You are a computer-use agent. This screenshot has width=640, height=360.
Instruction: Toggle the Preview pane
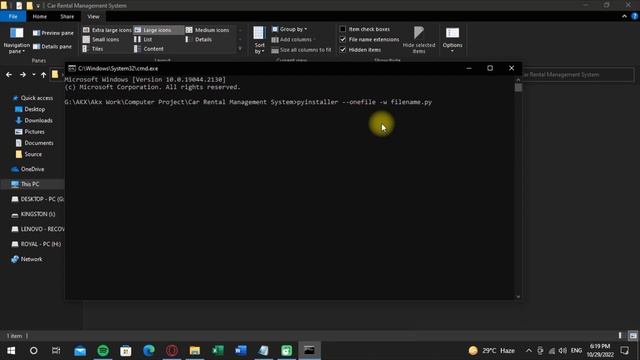pyautogui.click(x=53, y=33)
